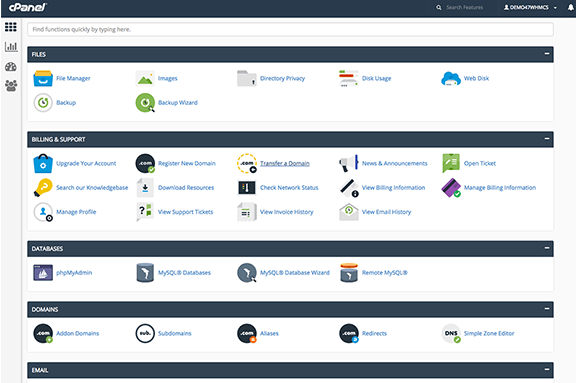This screenshot has height=383, width=576.
Task: Collapse the Email section
Action: [547, 369]
